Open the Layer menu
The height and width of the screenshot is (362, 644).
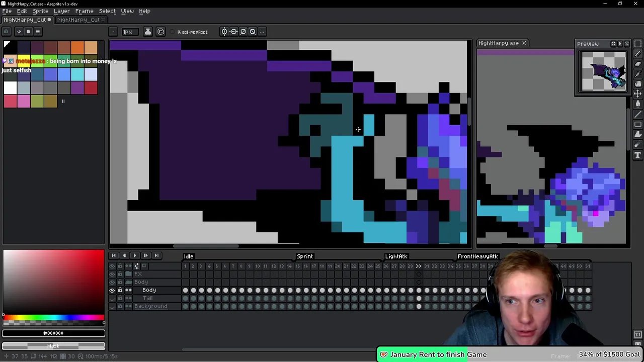(x=62, y=11)
